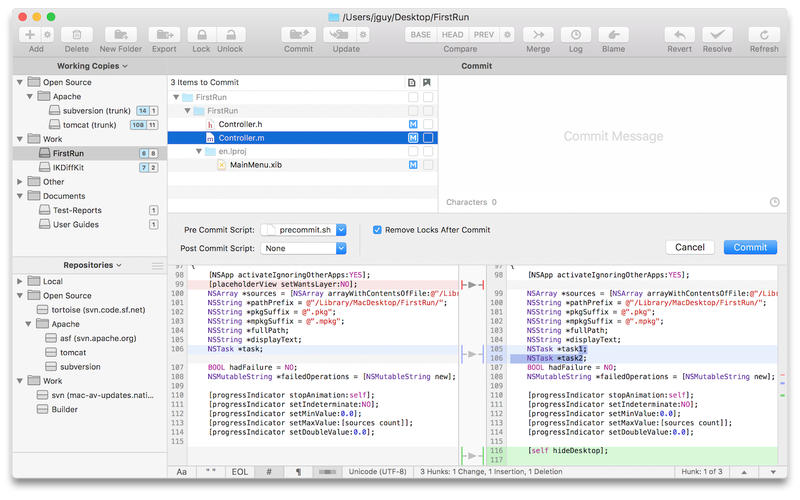
Task: Expand the Other group
Action: [20, 182]
